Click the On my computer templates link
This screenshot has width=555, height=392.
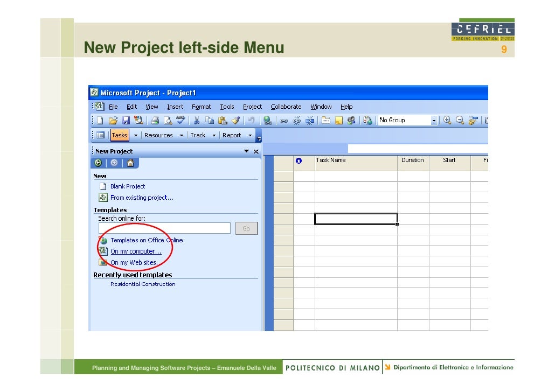pos(136,251)
